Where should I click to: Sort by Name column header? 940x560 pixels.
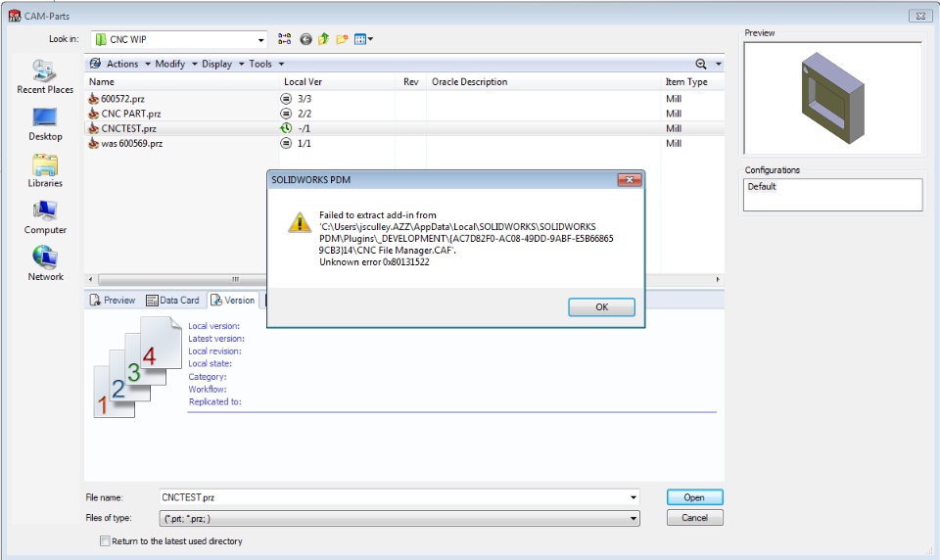pos(182,81)
